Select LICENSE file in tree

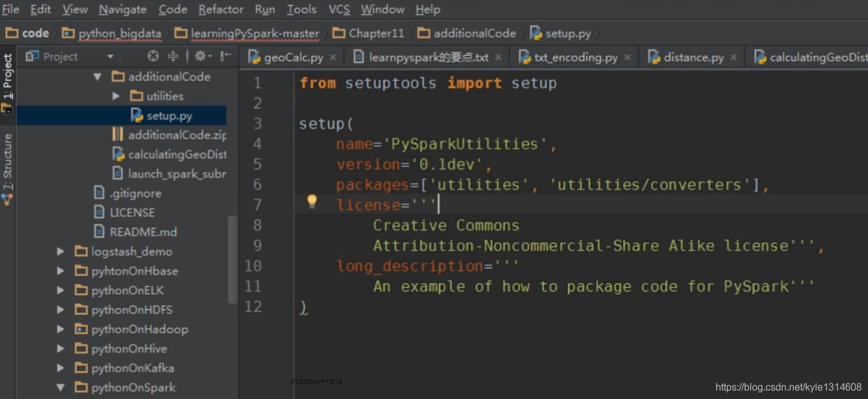point(124,212)
